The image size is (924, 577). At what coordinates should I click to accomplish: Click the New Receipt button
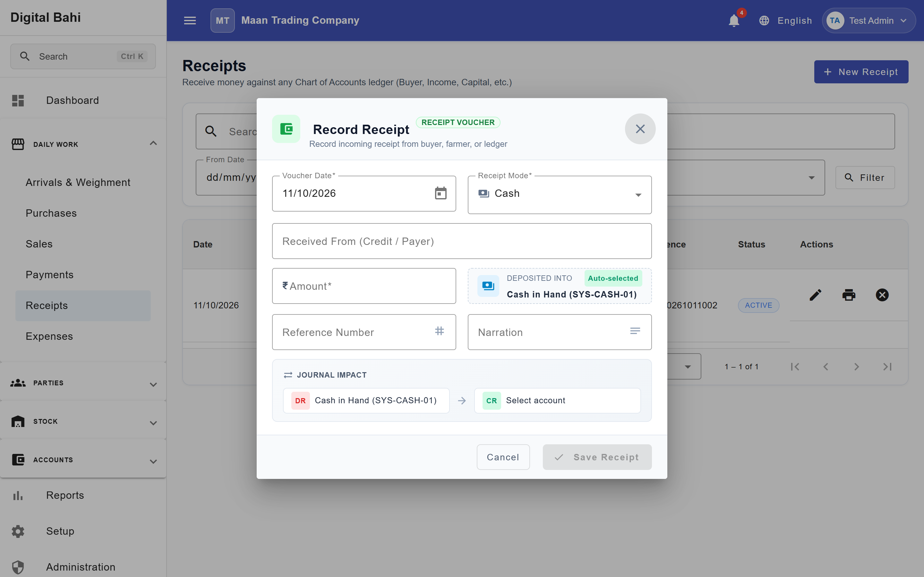click(861, 72)
